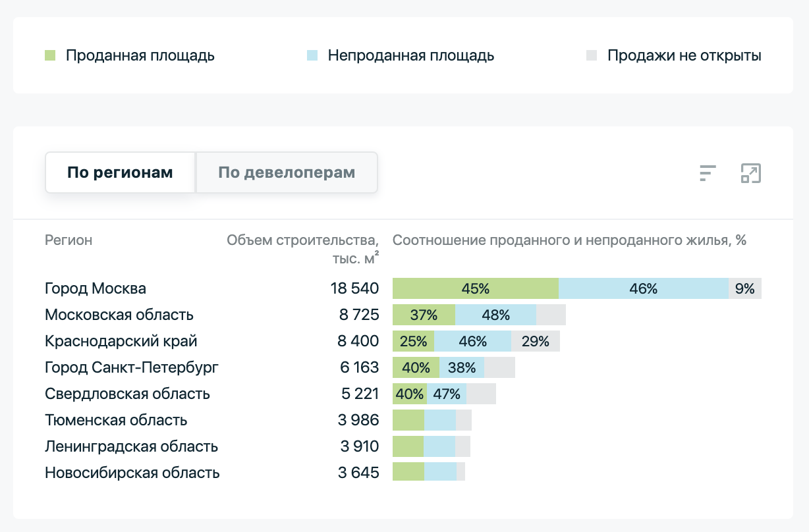Select Краснодарский край region name
Screen dimensions: 809x532
coord(121,341)
